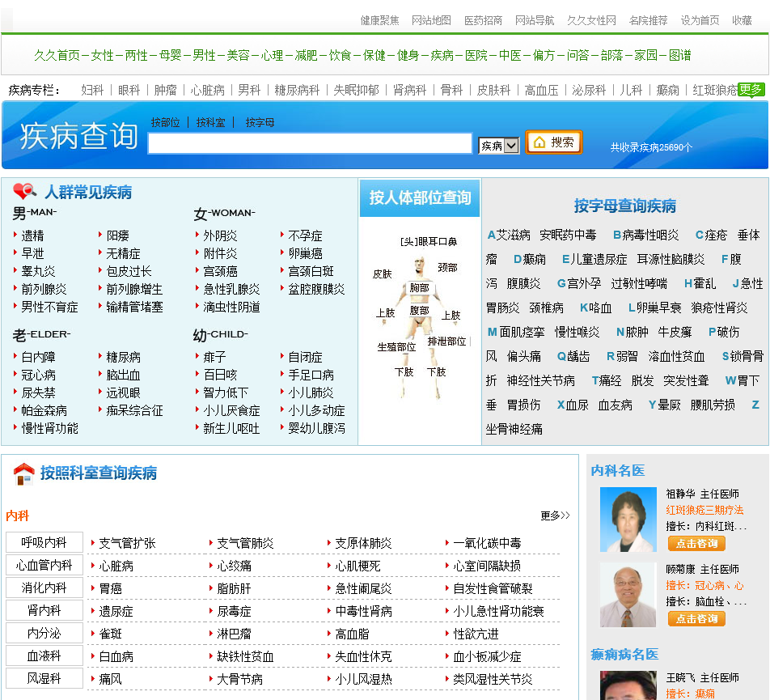Click 点击咨询 button under 祖静华
Screen dimensions: 770x700
point(696,543)
